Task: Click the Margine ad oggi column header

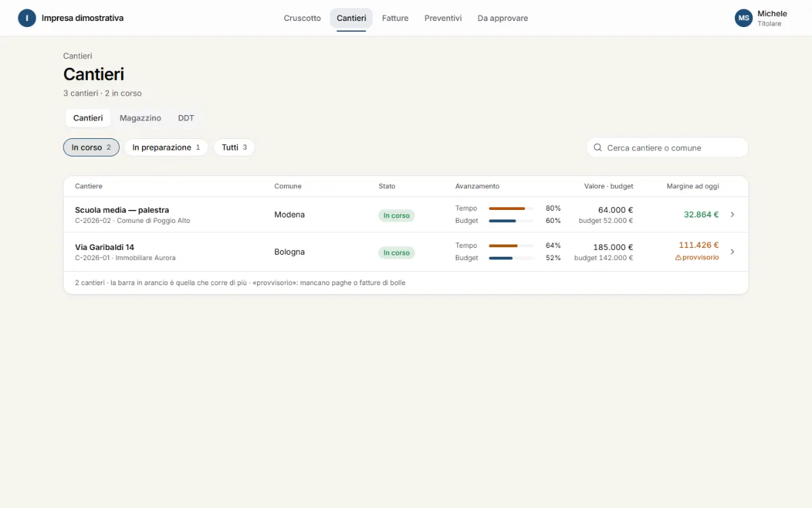Action: click(693, 186)
